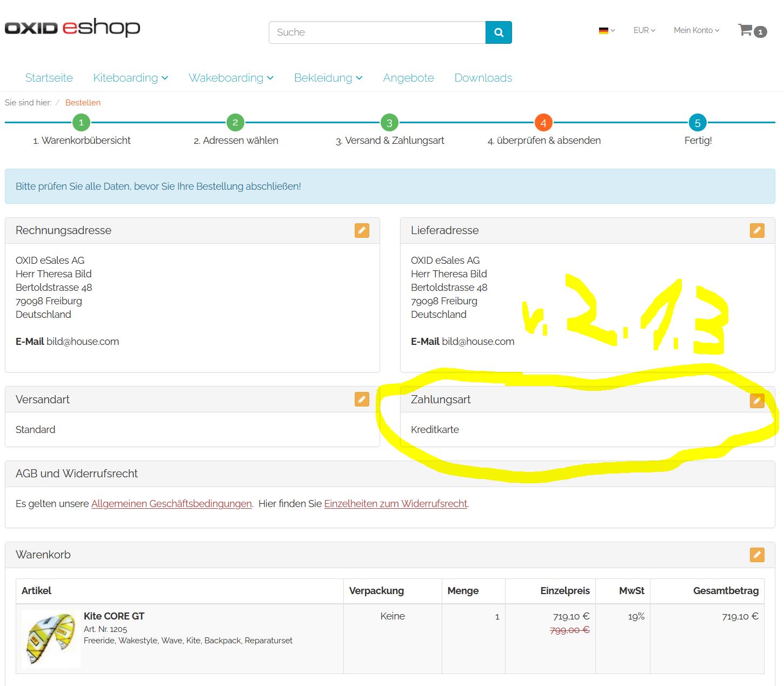Expand the EUR currency dropdown

click(644, 30)
